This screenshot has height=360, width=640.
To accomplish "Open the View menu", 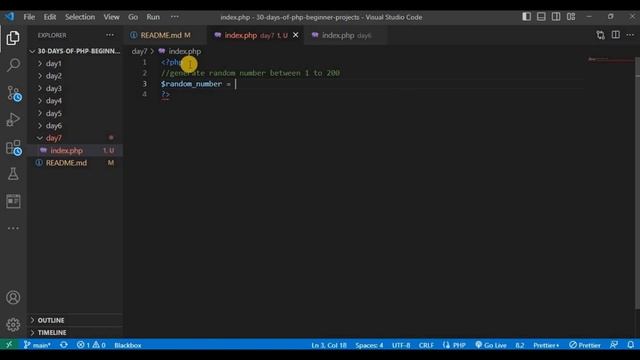I will tap(111, 17).
